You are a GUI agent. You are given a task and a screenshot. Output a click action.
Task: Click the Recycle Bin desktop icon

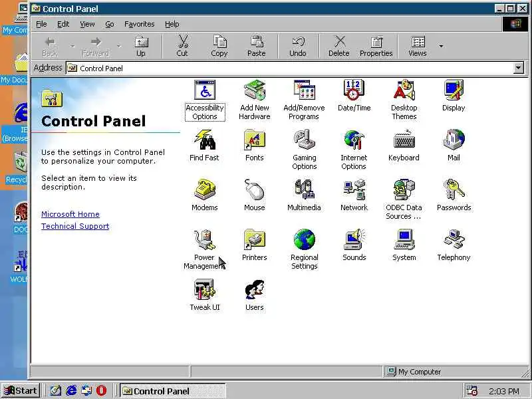pos(17,168)
